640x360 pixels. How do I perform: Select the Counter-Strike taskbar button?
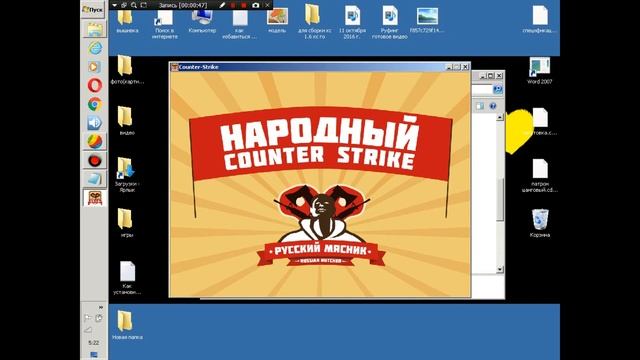tap(95, 198)
